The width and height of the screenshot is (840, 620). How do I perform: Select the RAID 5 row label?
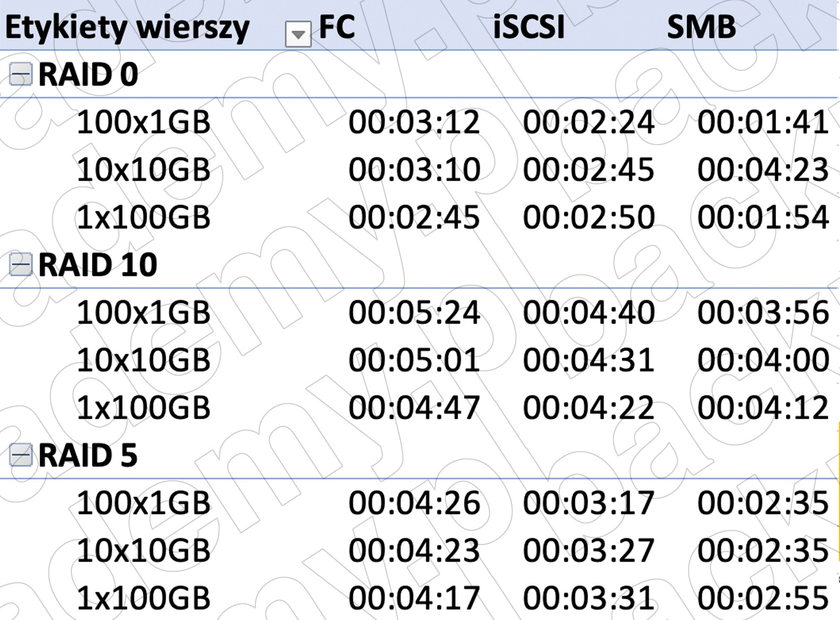(88, 455)
